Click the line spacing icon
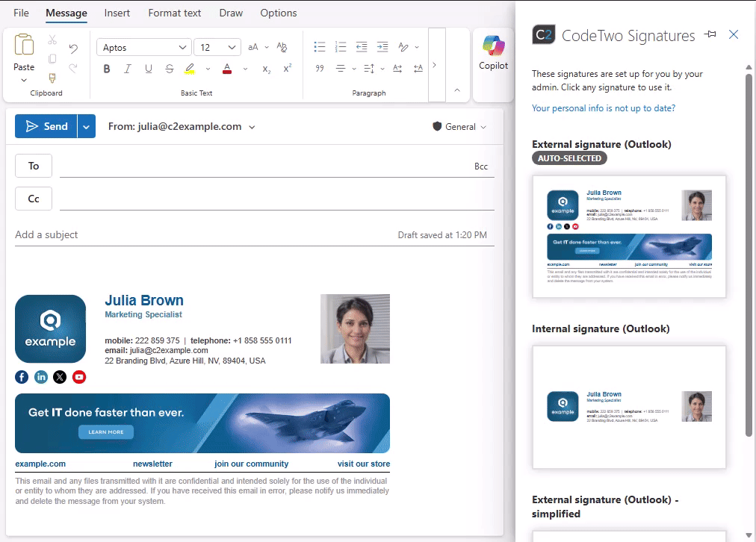The image size is (756, 542). (x=369, y=69)
